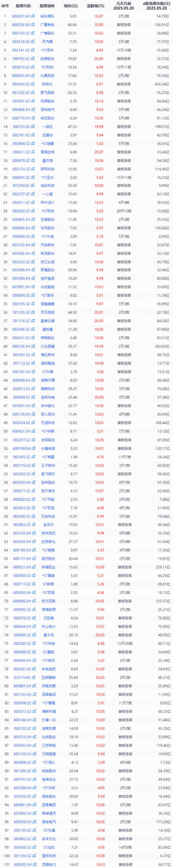
Task: Click chart icon beside 600468.SH
Action: (x=33, y=110)
